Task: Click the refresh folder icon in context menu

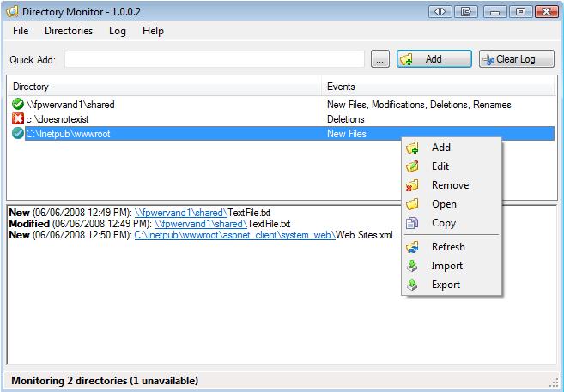Action: click(x=412, y=247)
